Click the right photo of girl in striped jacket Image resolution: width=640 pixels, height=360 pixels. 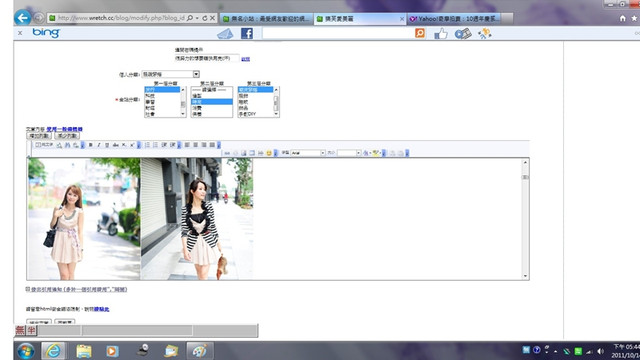[197, 219]
